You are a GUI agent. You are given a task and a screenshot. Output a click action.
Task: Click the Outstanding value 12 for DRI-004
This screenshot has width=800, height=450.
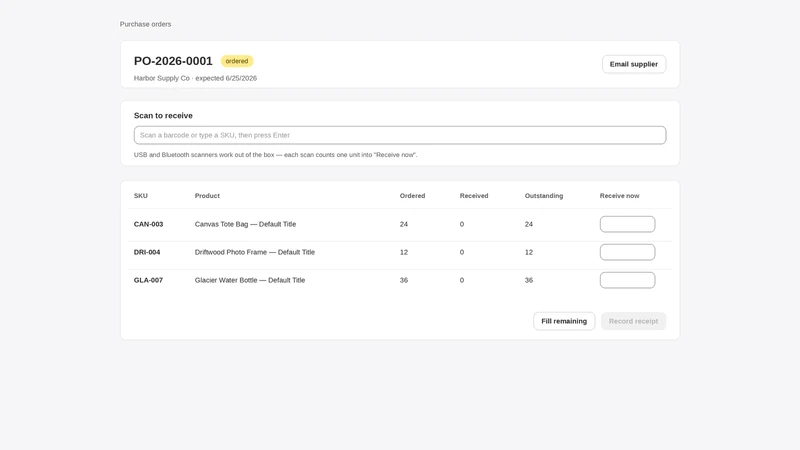[529, 252]
